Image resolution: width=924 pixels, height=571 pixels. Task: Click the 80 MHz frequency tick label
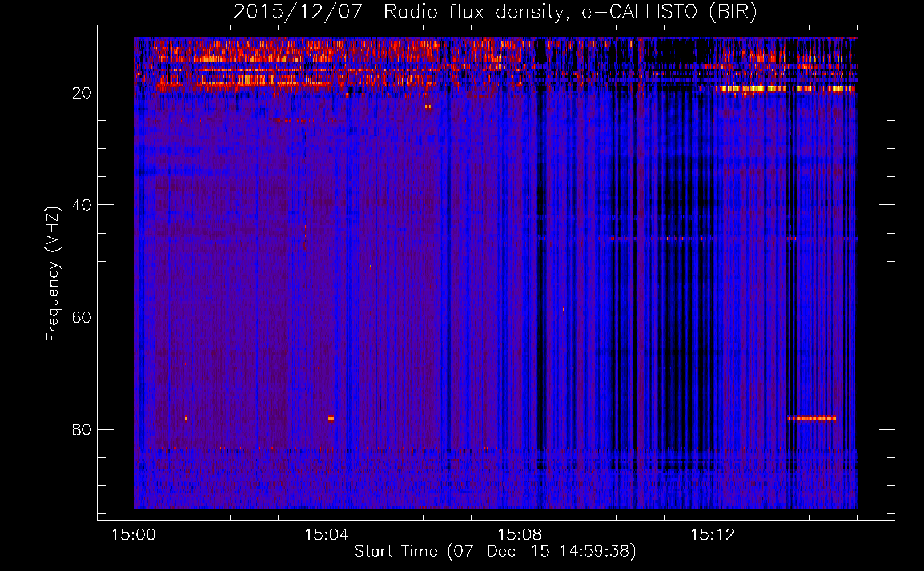(x=82, y=429)
